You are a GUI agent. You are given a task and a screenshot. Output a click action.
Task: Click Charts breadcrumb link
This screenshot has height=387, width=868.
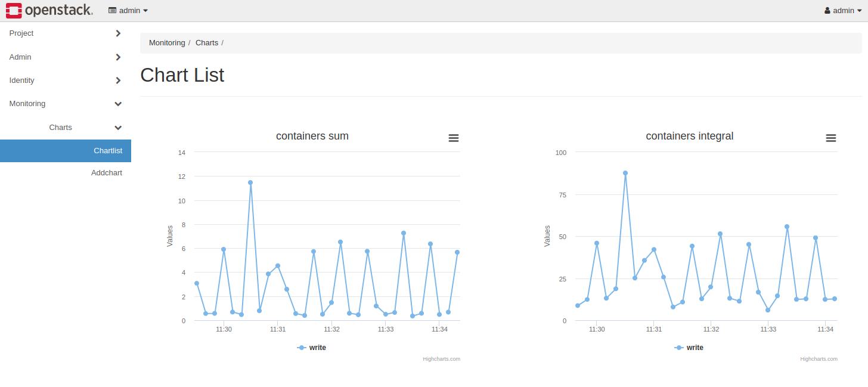pyautogui.click(x=207, y=43)
